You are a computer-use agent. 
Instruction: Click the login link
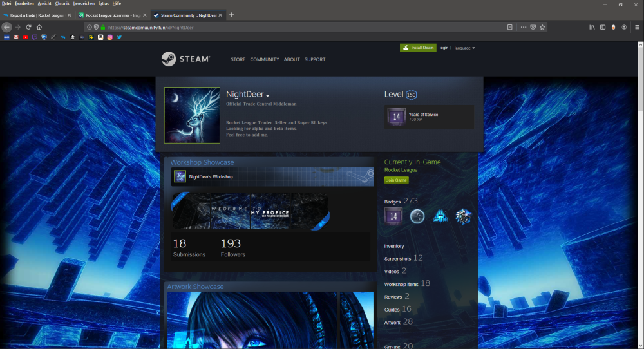(x=444, y=48)
